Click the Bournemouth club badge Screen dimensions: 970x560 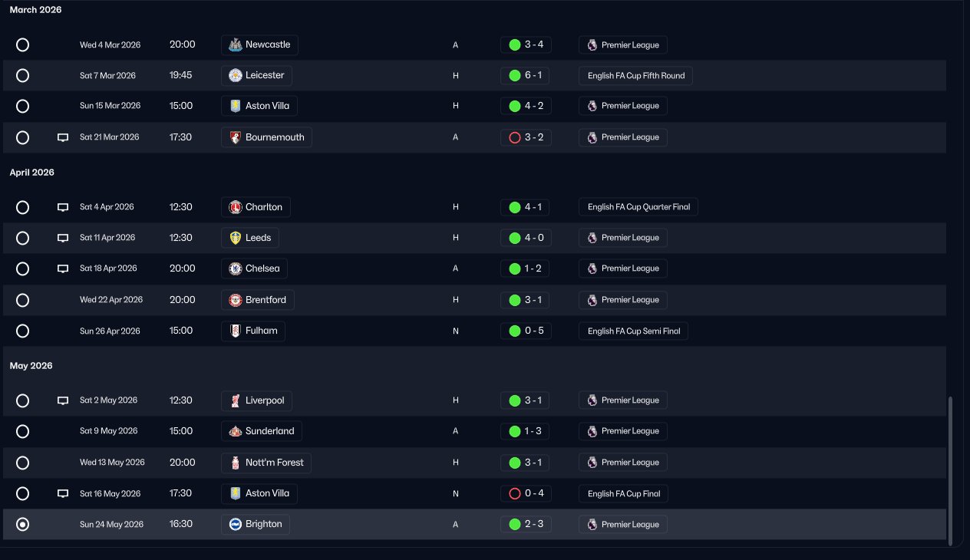(236, 137)
